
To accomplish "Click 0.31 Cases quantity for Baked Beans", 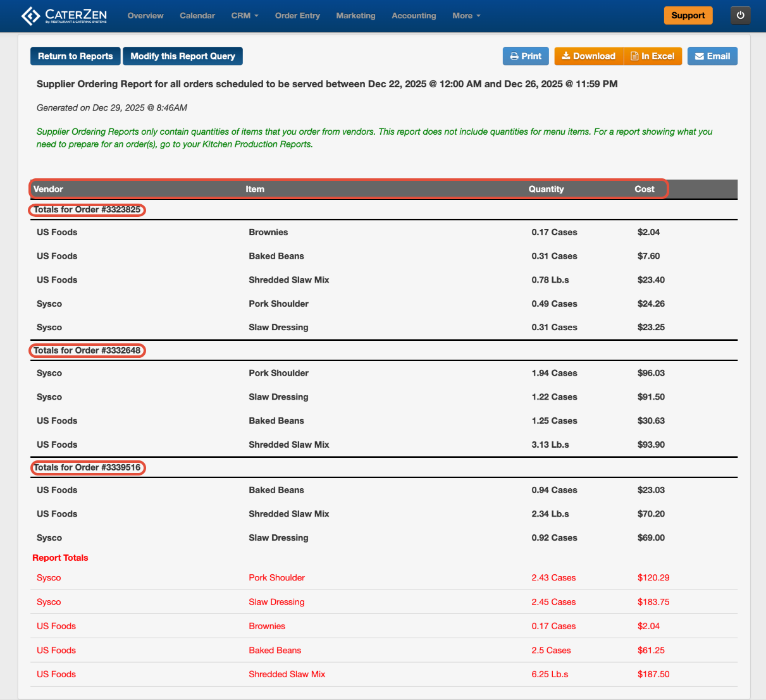I will click(554, 256).
